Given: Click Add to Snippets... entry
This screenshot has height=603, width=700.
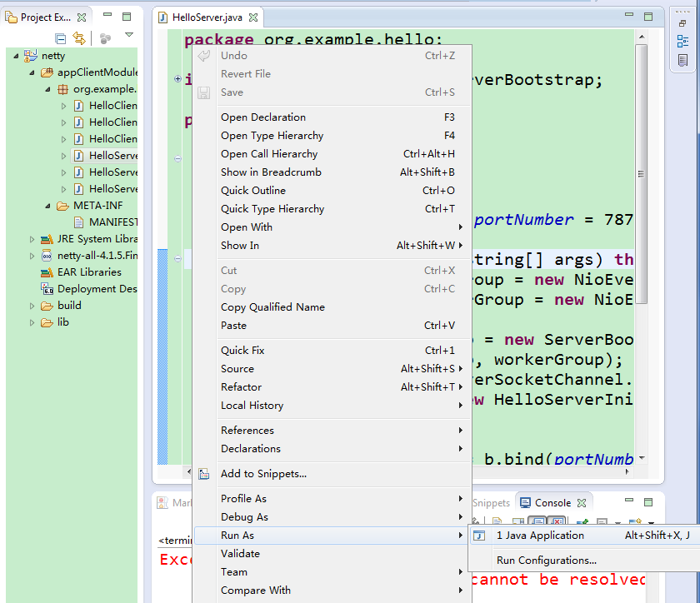Looking at the screenshot, I should click(x=332, y=474).
